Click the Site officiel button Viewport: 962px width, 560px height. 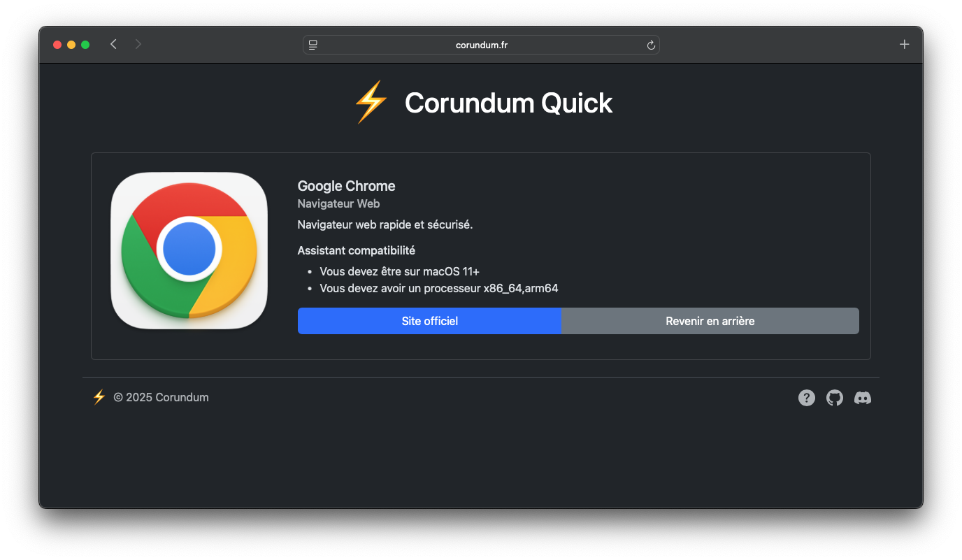pyautogui.click(x=430, y=321)
